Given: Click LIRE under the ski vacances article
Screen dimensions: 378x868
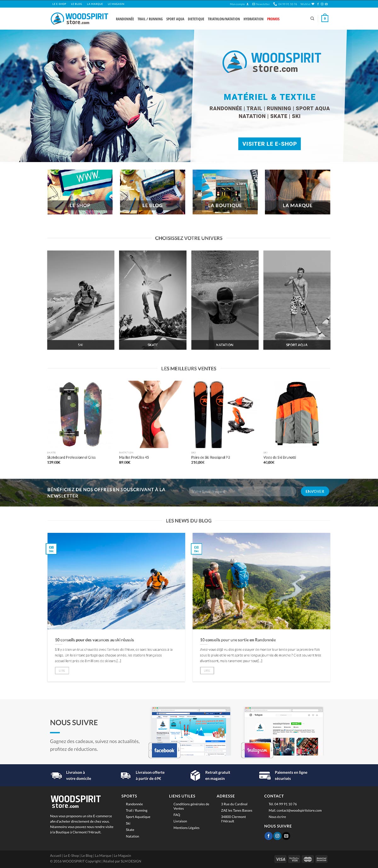Looking at the screenshot, I should coord(62,670).
